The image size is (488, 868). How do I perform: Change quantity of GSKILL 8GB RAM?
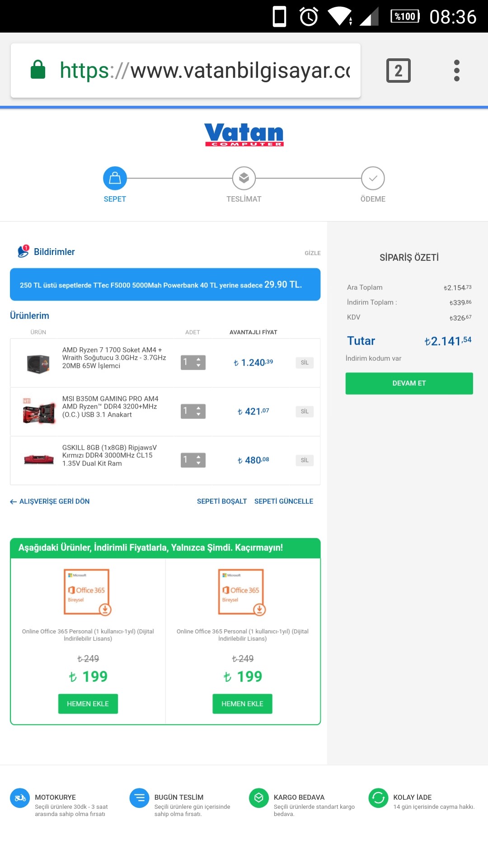193,460
